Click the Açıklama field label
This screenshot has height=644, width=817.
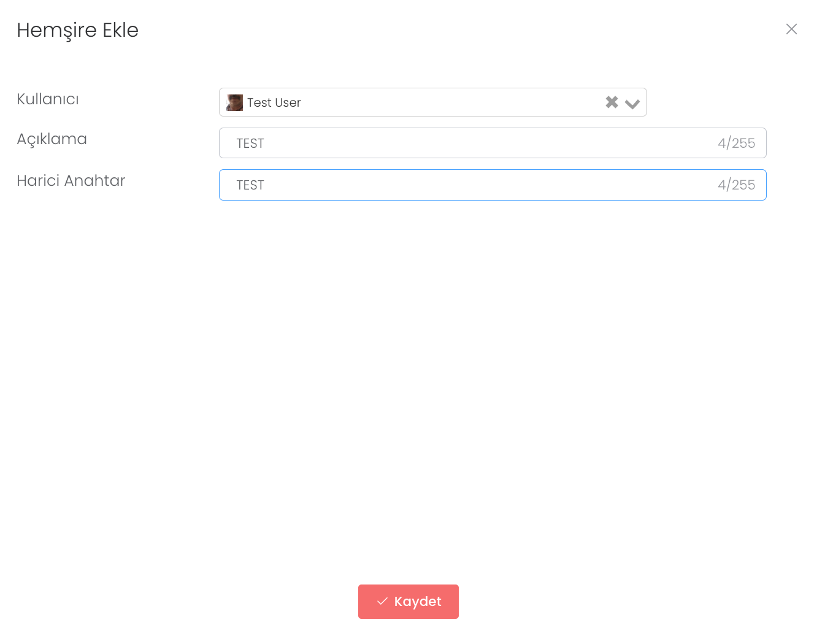coord(52,139)
